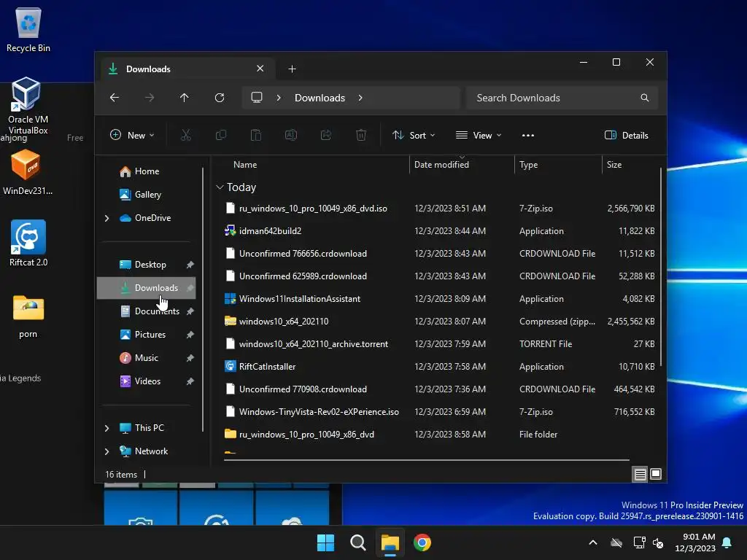Image resolution: width=747 pixels, height=560 pixels.
Task: Go back with the left arrow
Action: click(x=115, y=98)
